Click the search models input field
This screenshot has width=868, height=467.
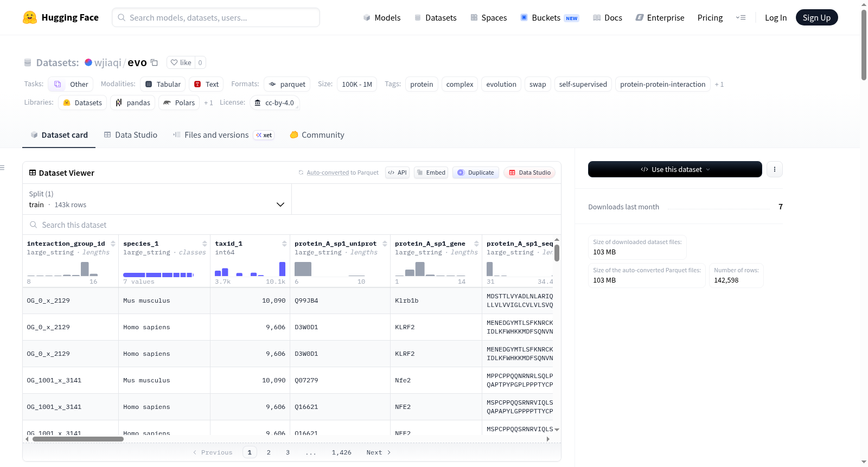click(x=216, y=17)
